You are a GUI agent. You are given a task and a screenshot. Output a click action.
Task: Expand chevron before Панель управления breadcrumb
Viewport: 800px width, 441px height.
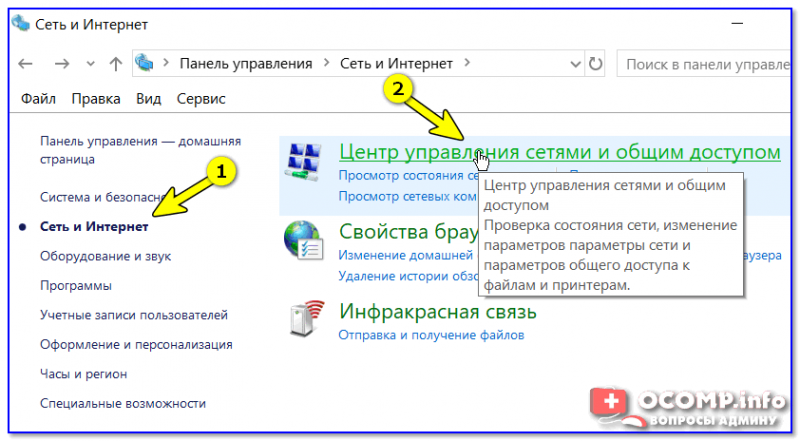(x=166, y=63)
